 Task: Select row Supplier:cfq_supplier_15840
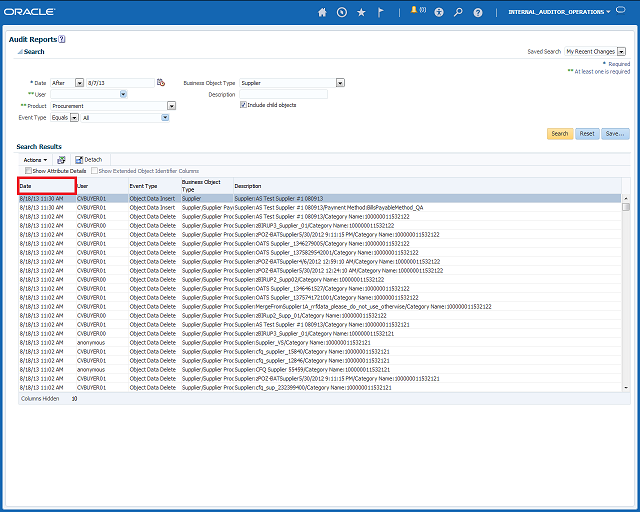click(320, 352)
